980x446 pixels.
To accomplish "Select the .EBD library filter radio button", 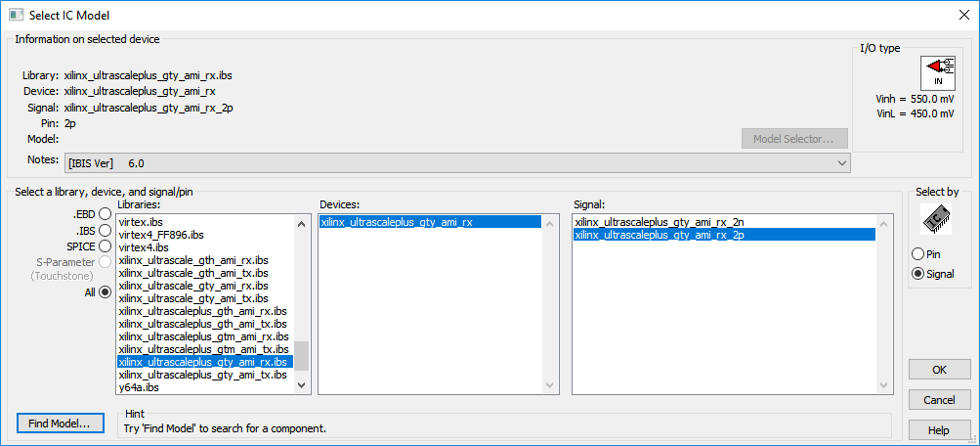I will point(105,214).
